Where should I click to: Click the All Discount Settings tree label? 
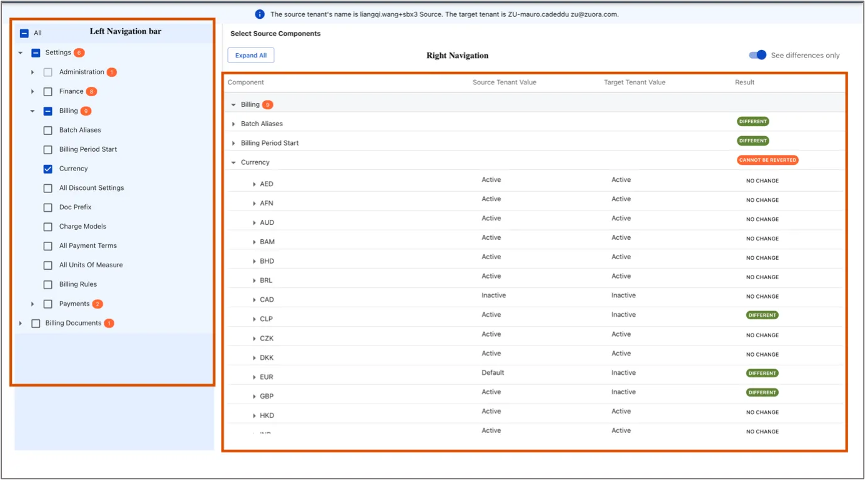(92, 188)
